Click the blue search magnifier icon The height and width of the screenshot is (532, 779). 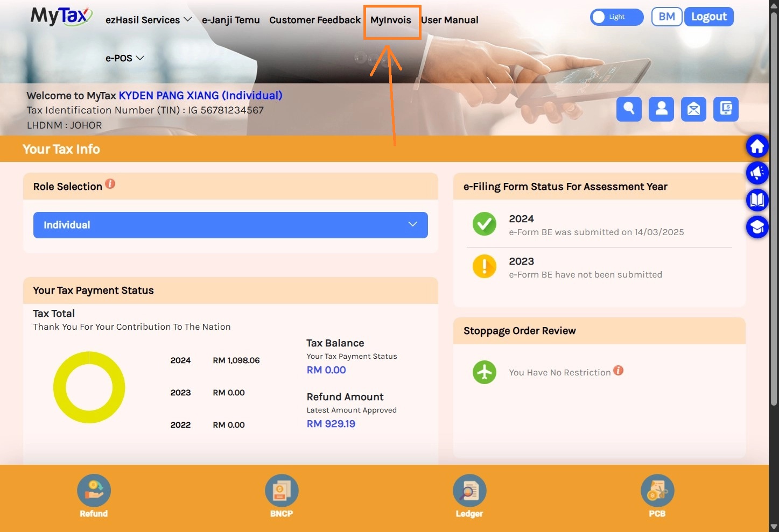tap(629, 109)
